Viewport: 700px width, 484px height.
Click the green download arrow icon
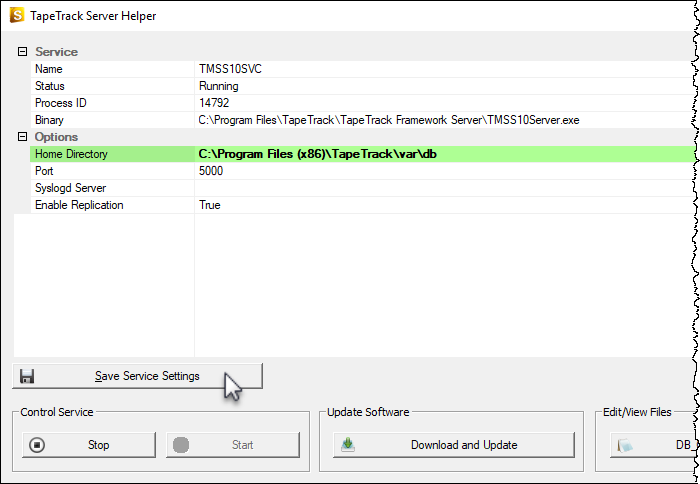tap(348, 444)
